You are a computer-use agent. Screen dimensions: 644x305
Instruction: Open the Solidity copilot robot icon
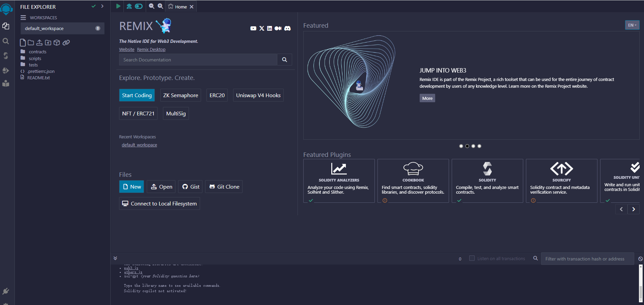(129, 6)
